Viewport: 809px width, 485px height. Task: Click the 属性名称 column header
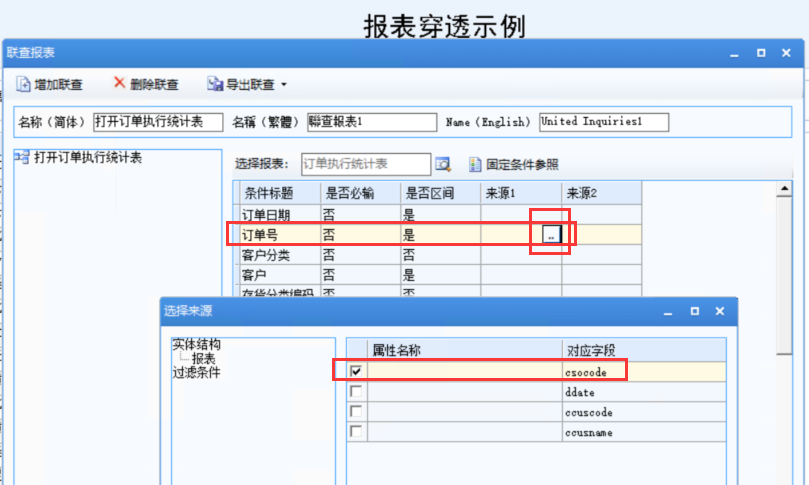(x=464, y=350)
